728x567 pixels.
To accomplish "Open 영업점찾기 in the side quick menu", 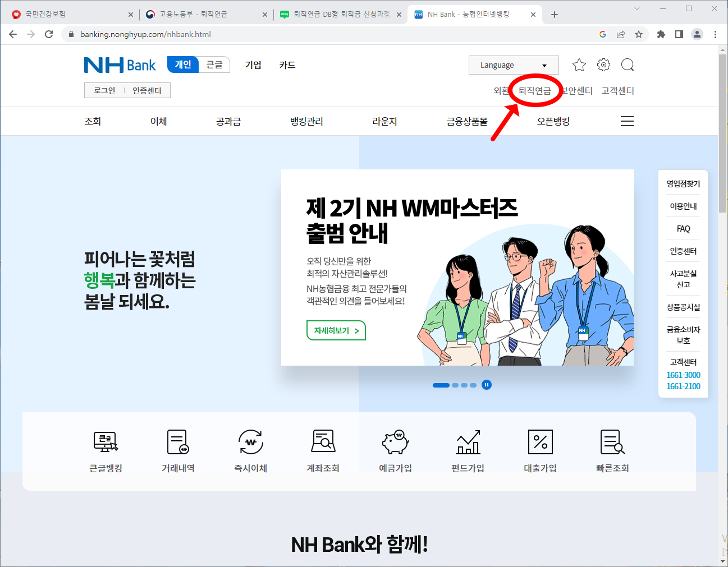I will tap(683, 184).
